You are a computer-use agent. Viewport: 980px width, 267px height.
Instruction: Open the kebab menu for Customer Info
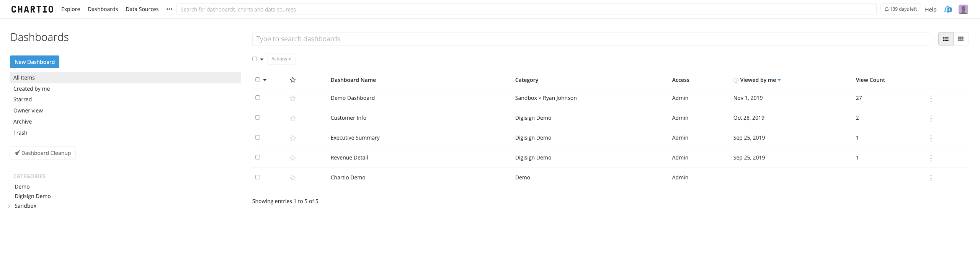pyautogui.click(x=931, y=119)
